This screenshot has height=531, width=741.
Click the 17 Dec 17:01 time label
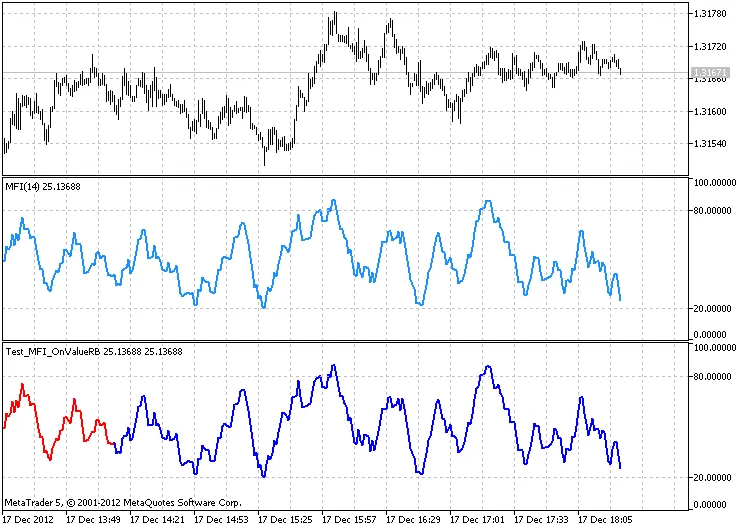pyautogui.click(x=482, y=520)
